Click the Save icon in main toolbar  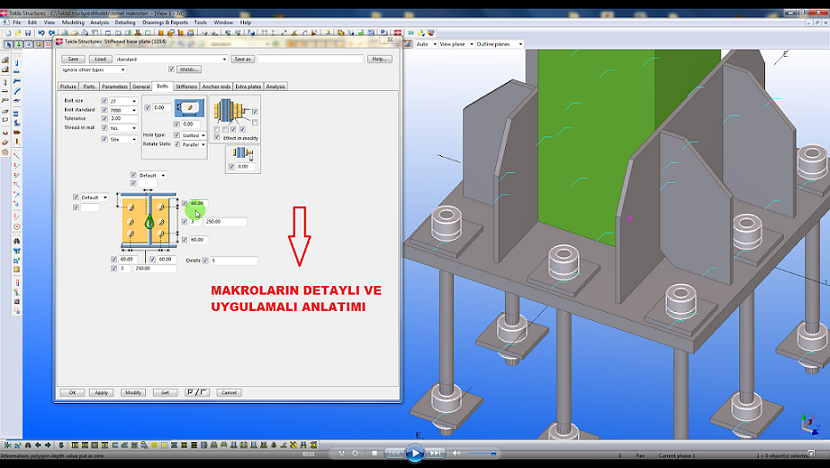(29, 32)
